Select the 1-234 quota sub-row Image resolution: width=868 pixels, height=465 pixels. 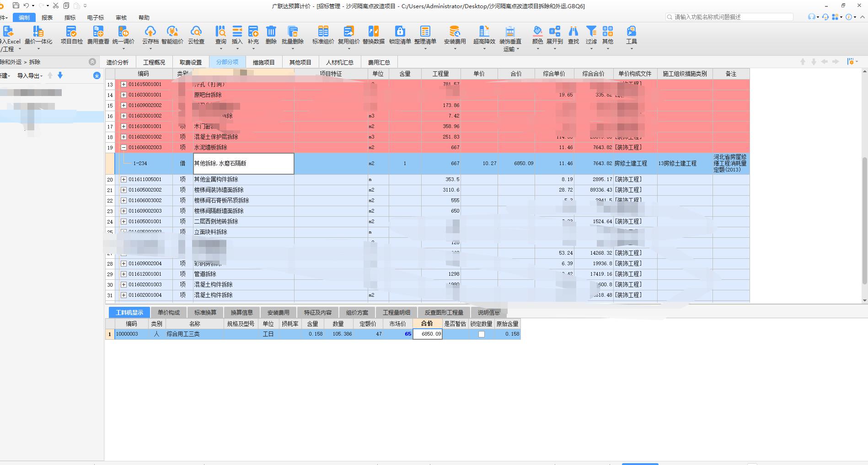[427, 163]
